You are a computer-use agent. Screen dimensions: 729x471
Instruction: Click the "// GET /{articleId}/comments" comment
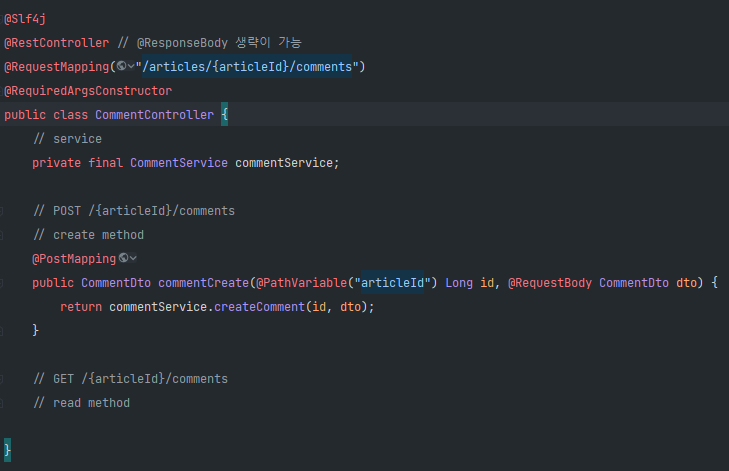coord(131,379)
